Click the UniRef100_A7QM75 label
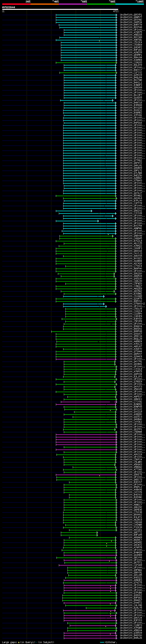 131,32
